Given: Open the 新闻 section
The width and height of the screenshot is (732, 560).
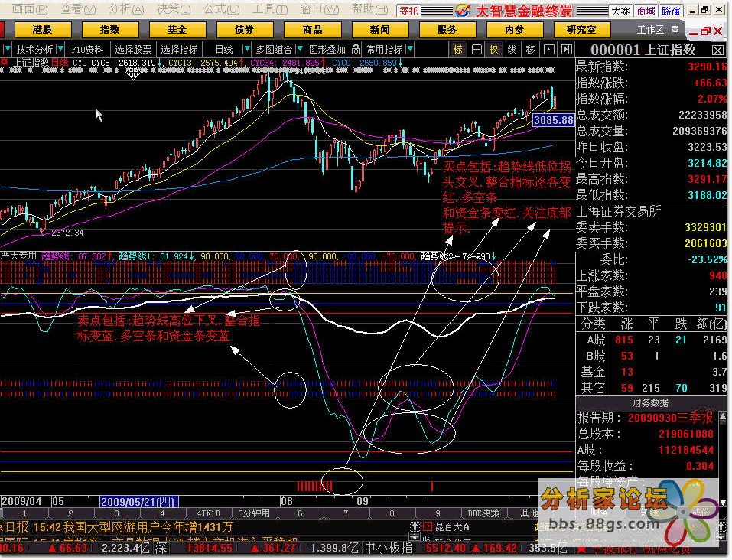Looking at the screenshot, I should coord(379,30).
